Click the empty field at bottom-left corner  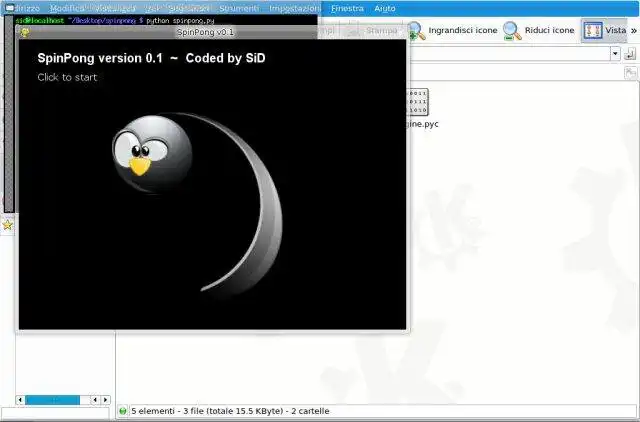coord(56,413)
